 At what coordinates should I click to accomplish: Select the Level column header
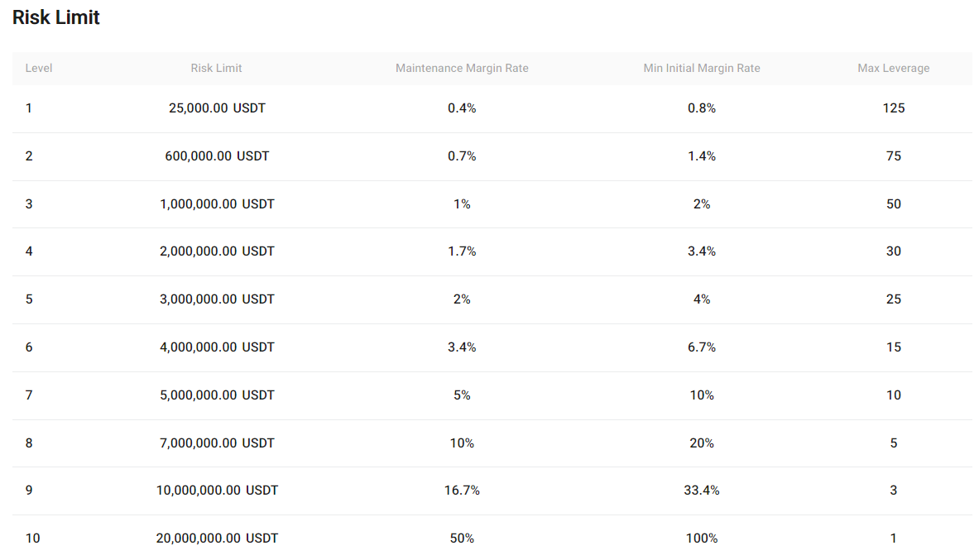point(39,68)
